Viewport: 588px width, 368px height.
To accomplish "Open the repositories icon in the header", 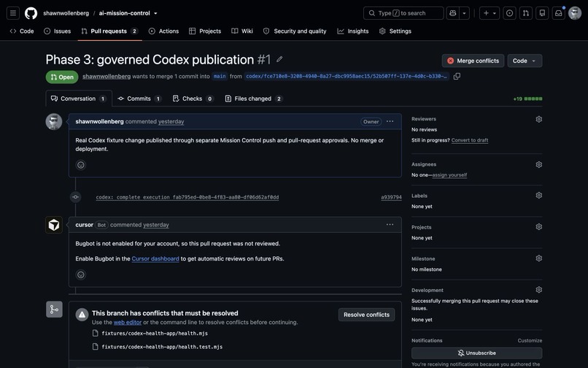I will [542, 13].
